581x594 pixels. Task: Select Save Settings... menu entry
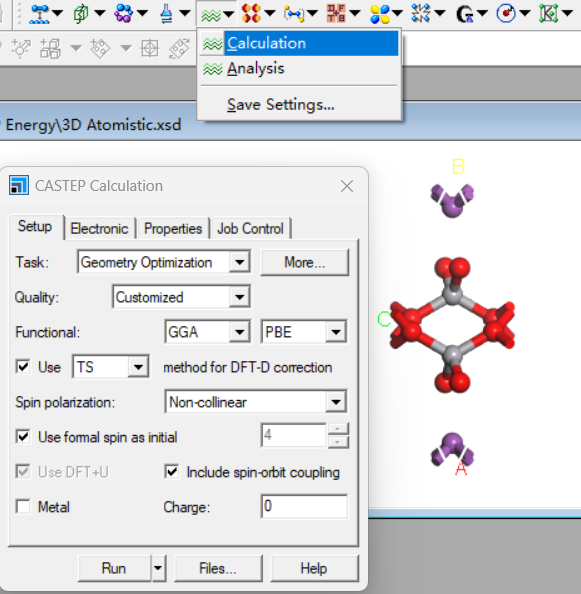click(x=299, y=105)
